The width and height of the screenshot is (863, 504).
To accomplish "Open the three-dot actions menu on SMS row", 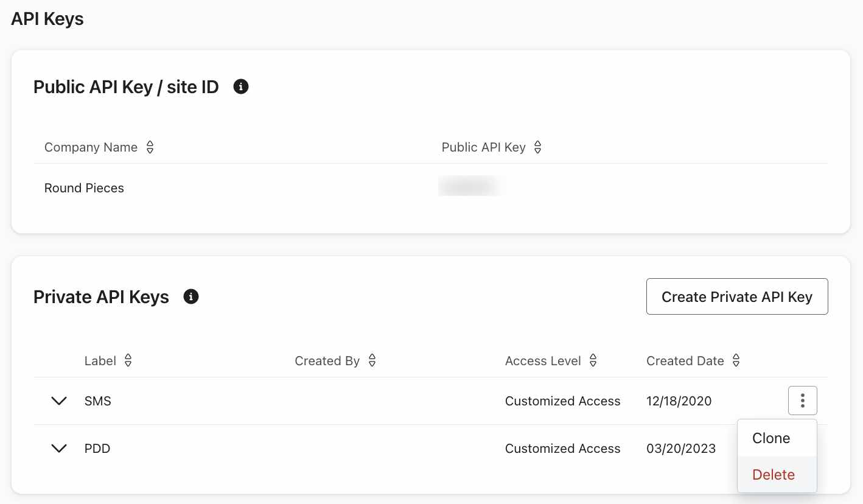I will pos(802,401).
